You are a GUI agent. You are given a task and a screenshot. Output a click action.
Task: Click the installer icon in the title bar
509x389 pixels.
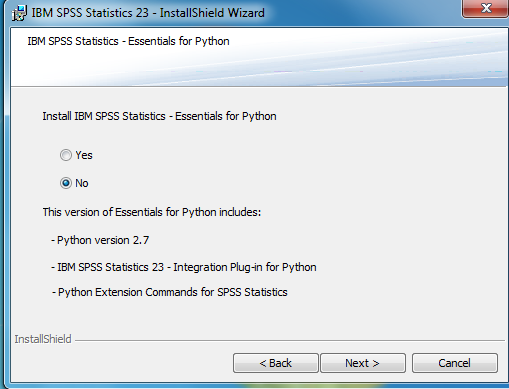19,13
